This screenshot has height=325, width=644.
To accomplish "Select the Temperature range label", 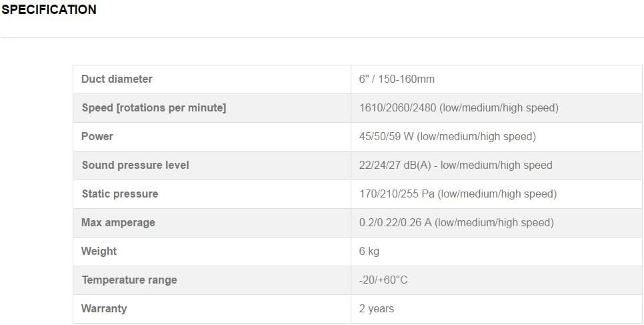I will tap(129, 280).
